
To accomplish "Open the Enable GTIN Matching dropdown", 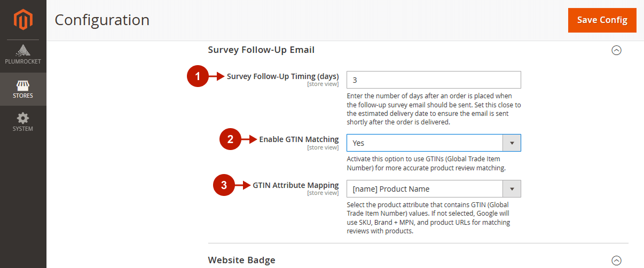I will click(434, 143).
